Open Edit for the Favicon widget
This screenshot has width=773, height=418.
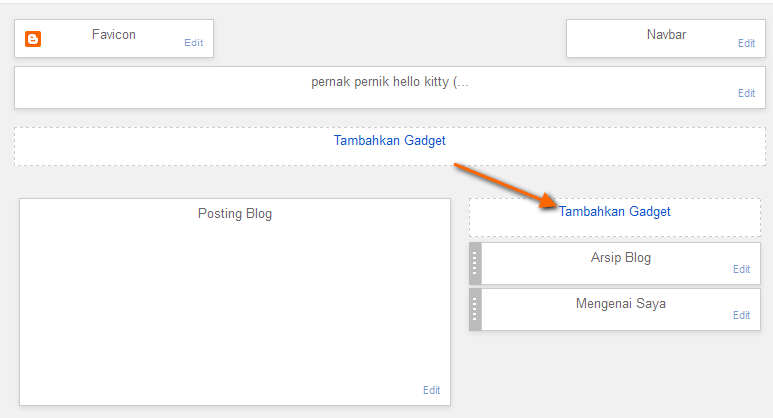(x=194, y=43)
